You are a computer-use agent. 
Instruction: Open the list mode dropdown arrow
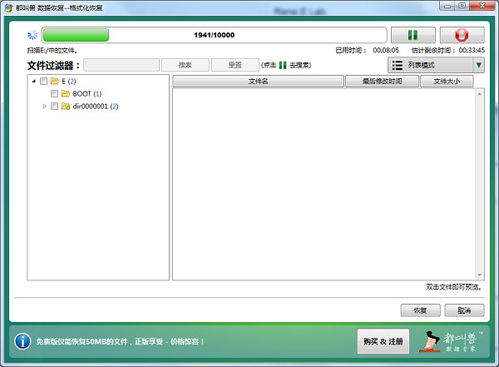pyautogui.click(x=479, y=65)
